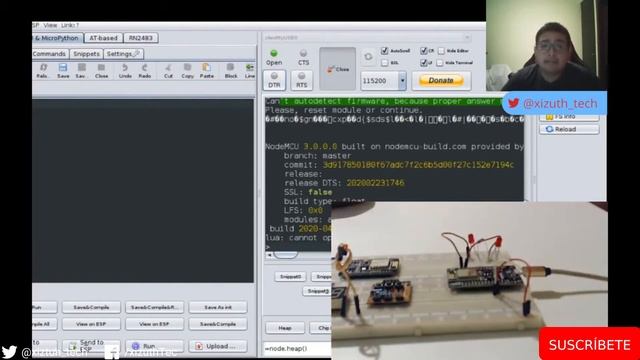
Task: Click the green Open port indicator
Action: click(274, 53)
